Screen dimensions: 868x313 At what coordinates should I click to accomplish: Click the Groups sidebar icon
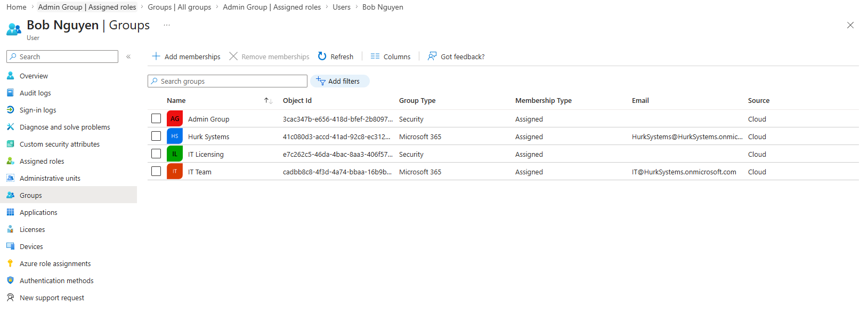point(10,195)
